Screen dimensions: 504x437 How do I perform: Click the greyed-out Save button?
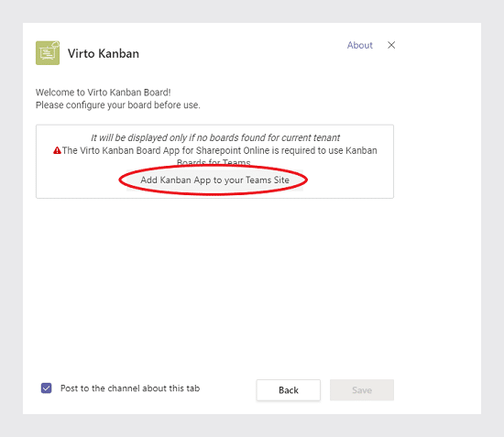click(362, 390)
